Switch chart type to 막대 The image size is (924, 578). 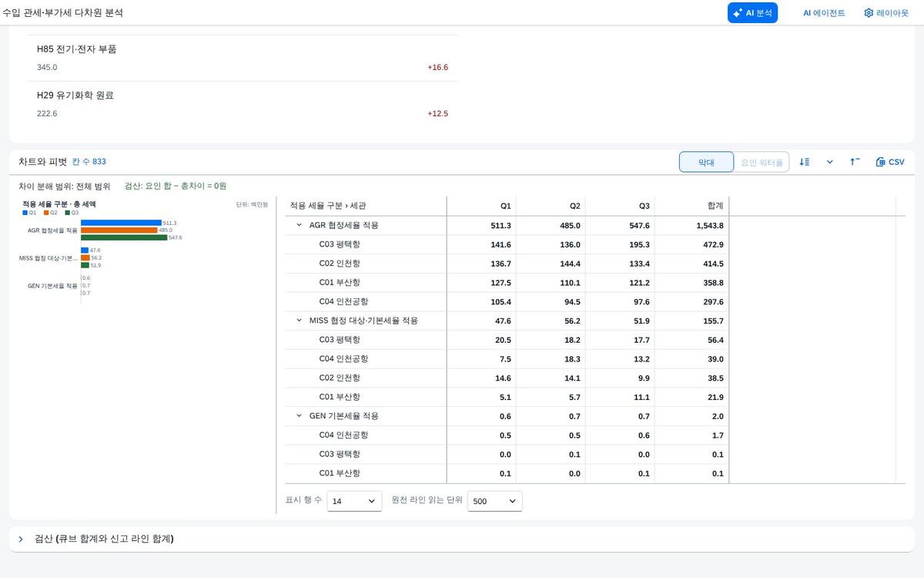pyautogui.click(x=706, y=162)
